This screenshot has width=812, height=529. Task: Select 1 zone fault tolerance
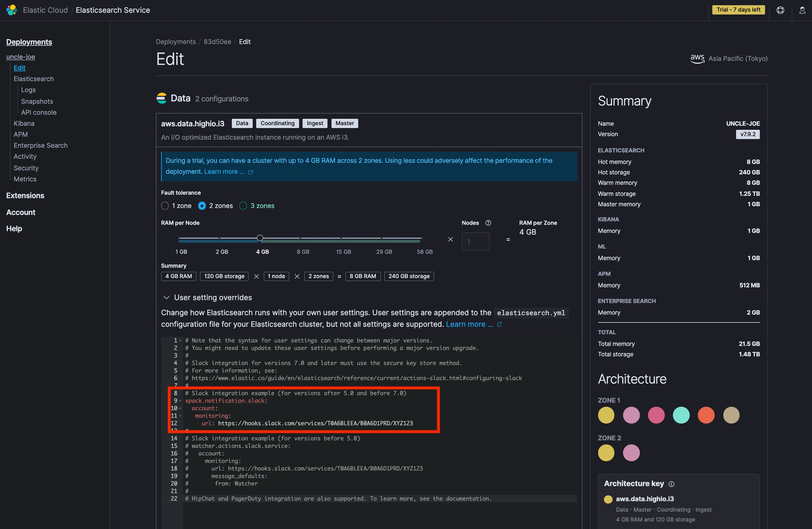[x=165, y=206]
